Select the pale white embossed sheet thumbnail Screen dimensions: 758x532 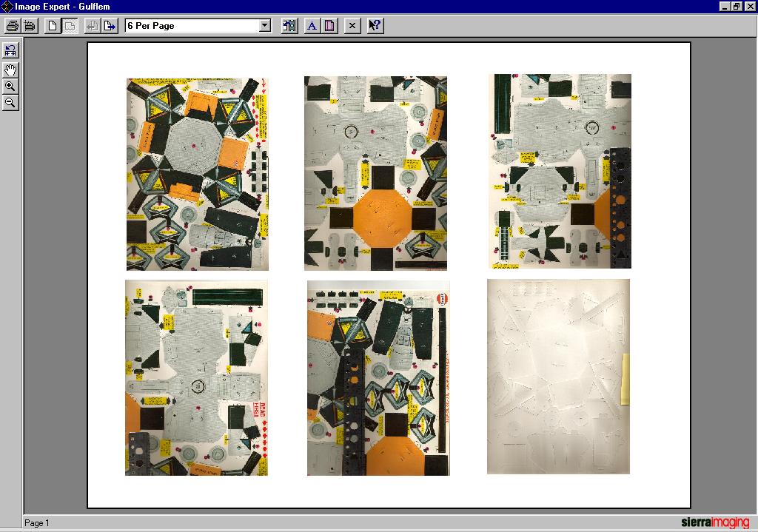(558, 377)
